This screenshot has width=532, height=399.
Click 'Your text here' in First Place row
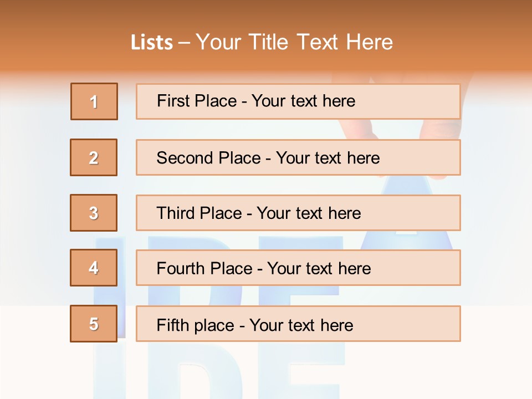pos(303,101)
